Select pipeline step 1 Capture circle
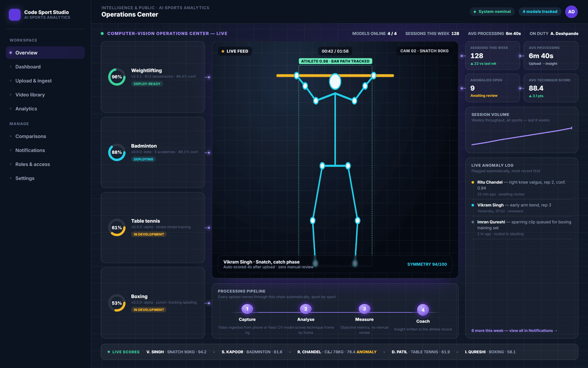 point(247,309)
